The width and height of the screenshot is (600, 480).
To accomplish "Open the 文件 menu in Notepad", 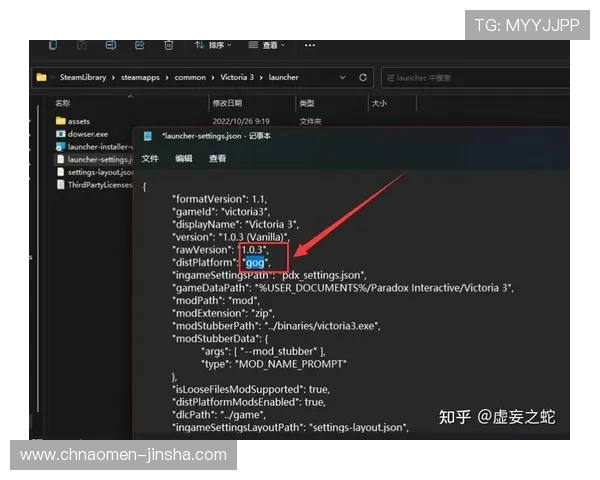I will click(x=150, y=158).
